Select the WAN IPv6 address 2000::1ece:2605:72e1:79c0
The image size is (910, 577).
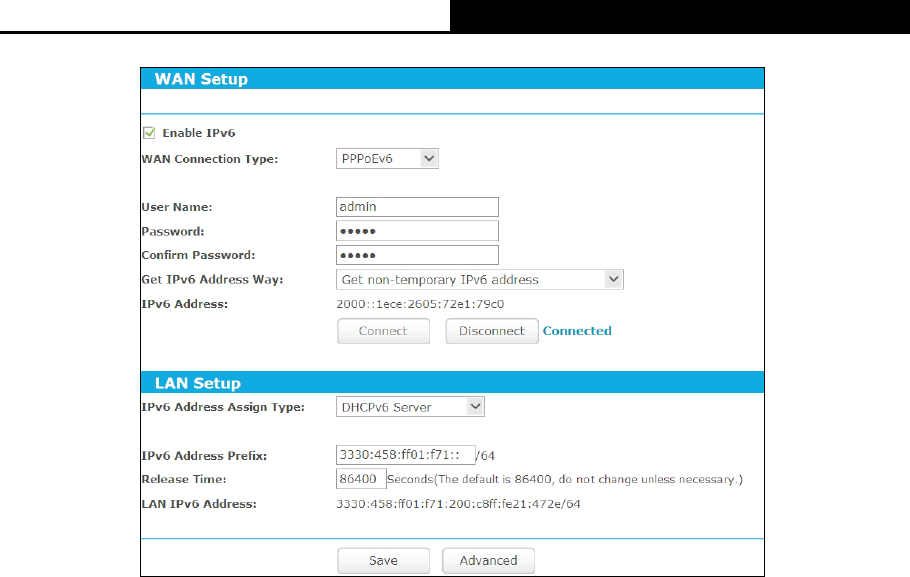point(420,304)
